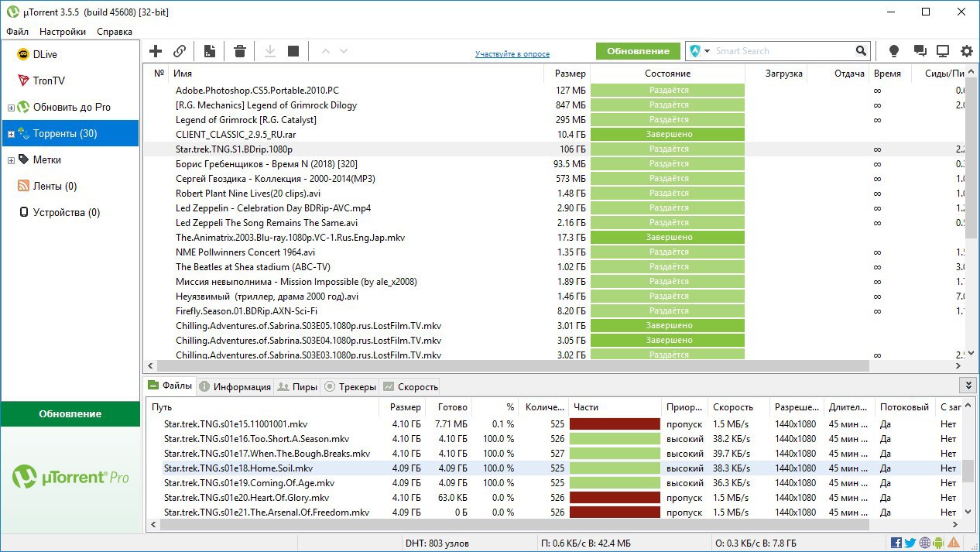This screenshot has height=552, width=980.
Task: Click the move down queue arrow
Action: [x=344, y=51]
